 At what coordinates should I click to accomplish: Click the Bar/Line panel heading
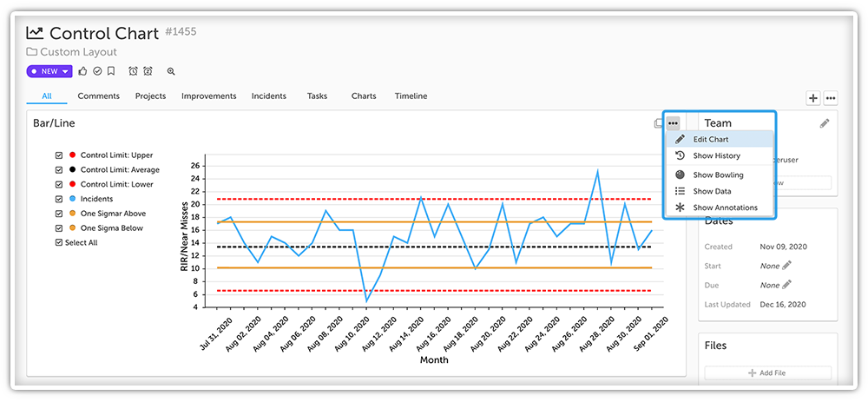coord(54,123)
